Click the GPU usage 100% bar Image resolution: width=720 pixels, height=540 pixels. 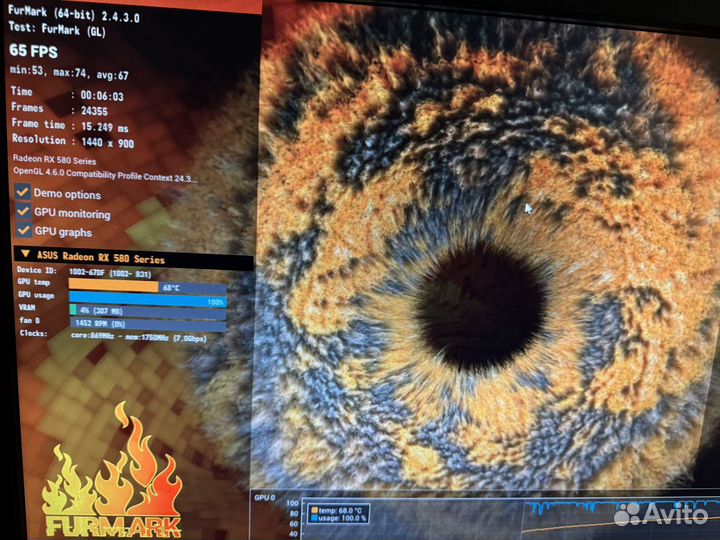pos(147,299)
